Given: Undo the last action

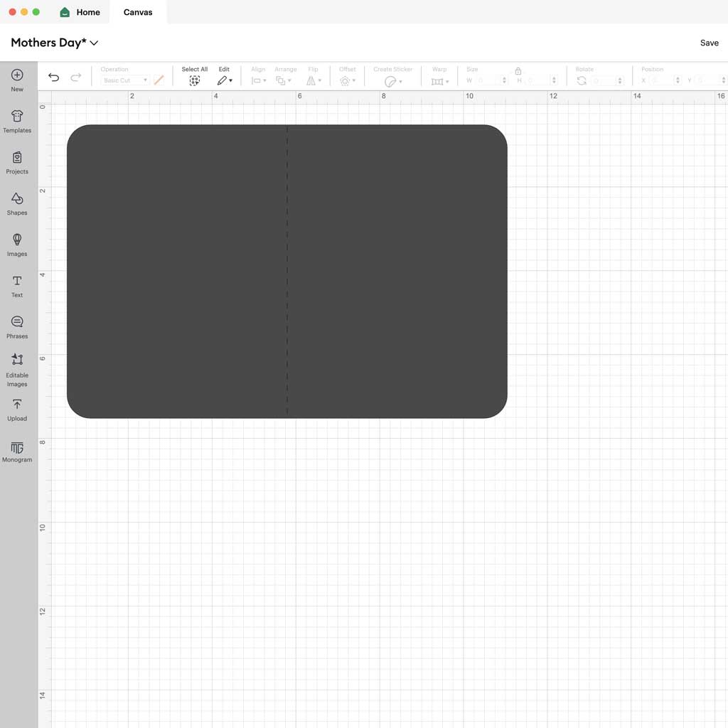Looking at the screenshot, I should pyautogui.click(x=54, y=77).
